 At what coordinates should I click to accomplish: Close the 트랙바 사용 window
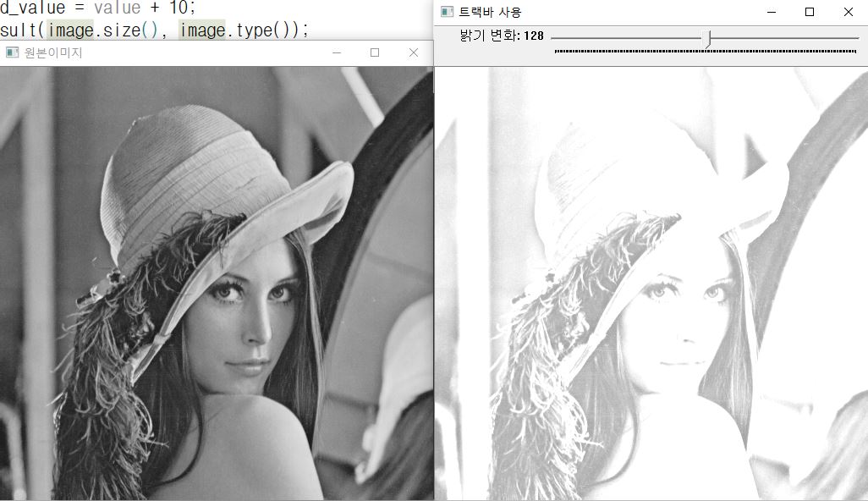pyautogui.click(x=848, y=12)
